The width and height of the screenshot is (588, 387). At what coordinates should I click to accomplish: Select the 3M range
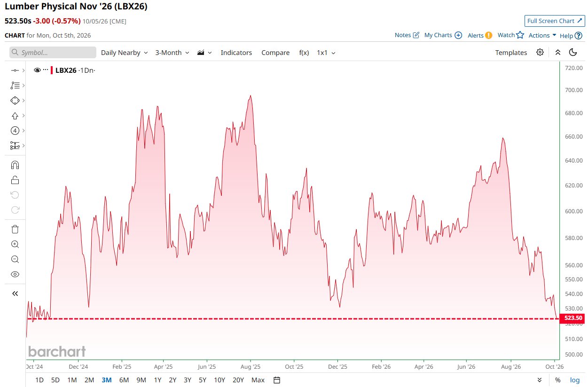(x=107, y=380)
